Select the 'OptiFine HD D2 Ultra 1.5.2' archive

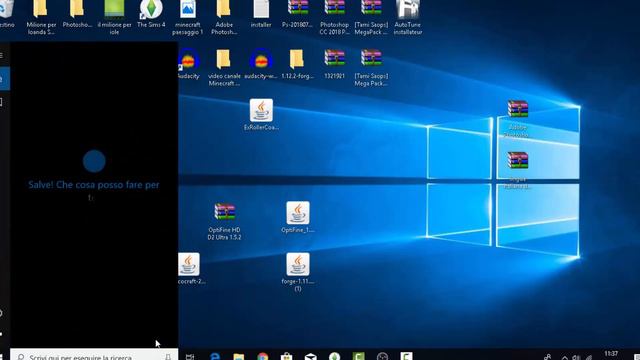pyautogui.click(x=224, y=212)
